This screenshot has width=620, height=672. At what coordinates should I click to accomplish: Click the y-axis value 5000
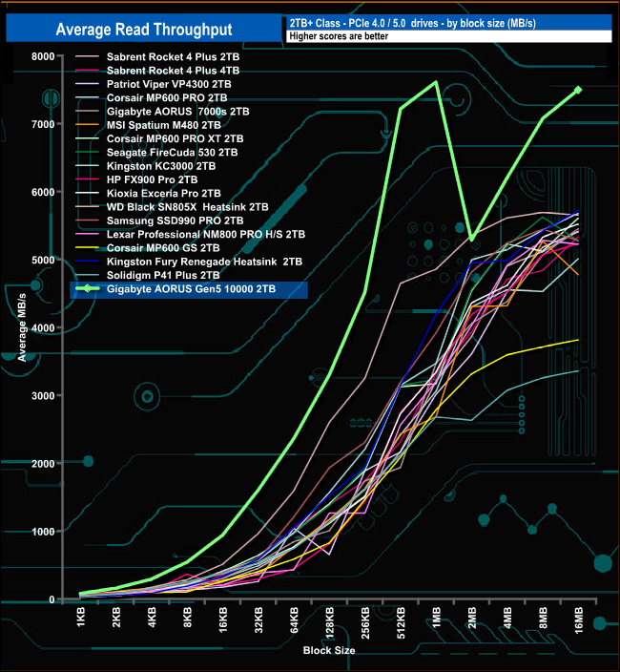click(43, 261)
